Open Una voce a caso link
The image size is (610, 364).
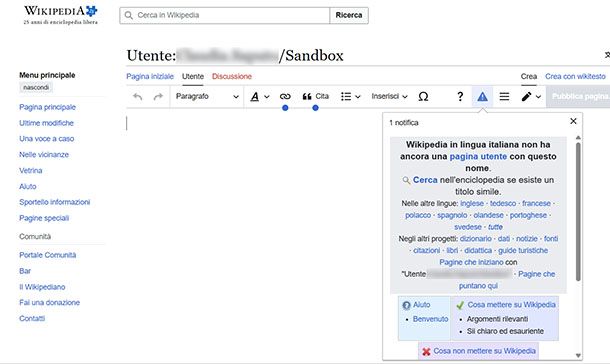46,138
